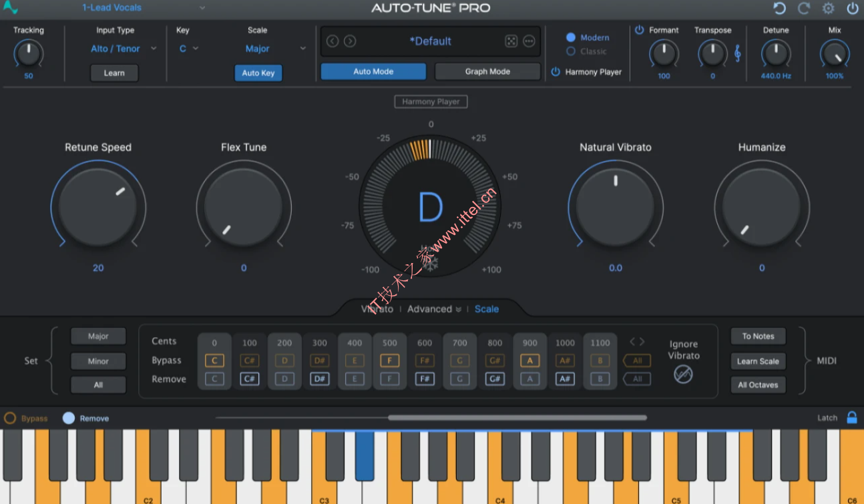Click the scale shift arrows icon

coord(637,342)
